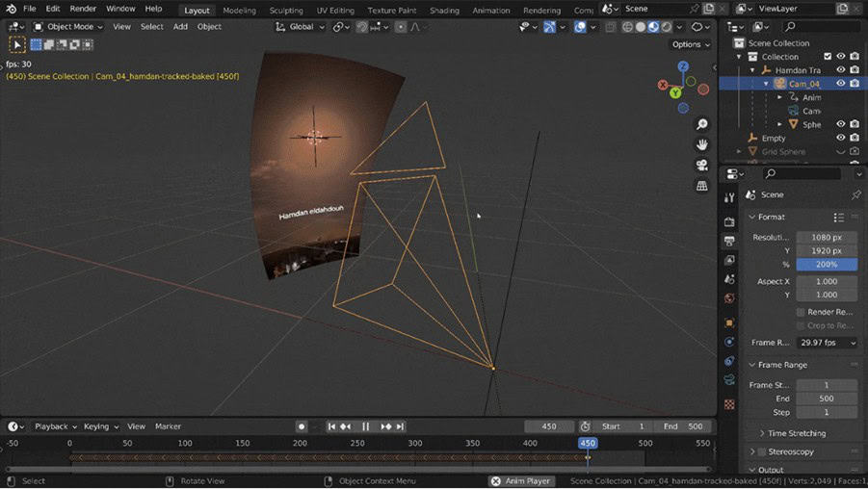Open the Scene properties tab icon

click(x=729, y=279)
